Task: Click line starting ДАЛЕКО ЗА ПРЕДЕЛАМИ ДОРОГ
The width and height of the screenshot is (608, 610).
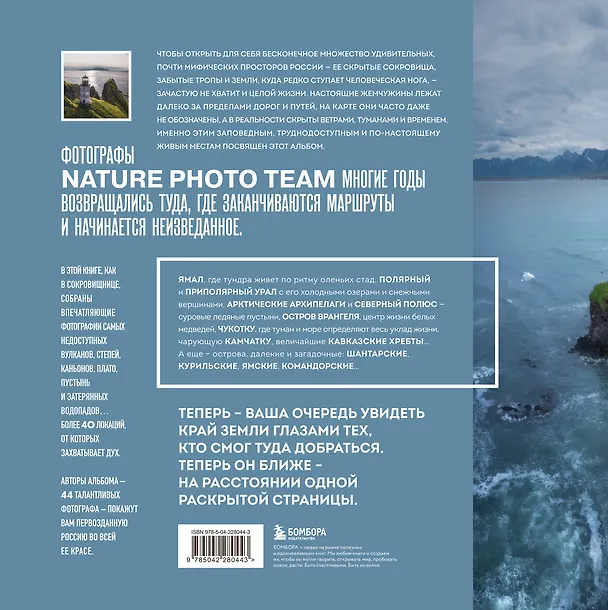Action: click(x=293, y=106)
